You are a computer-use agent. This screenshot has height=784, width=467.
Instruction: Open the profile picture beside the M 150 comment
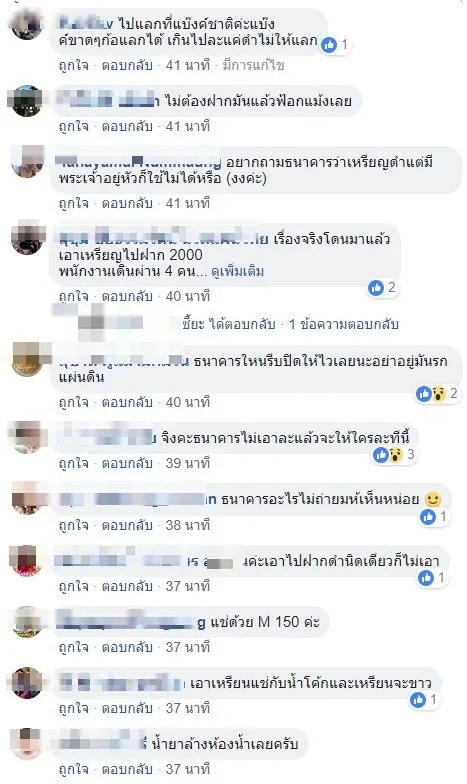click(x=27, y=622)
